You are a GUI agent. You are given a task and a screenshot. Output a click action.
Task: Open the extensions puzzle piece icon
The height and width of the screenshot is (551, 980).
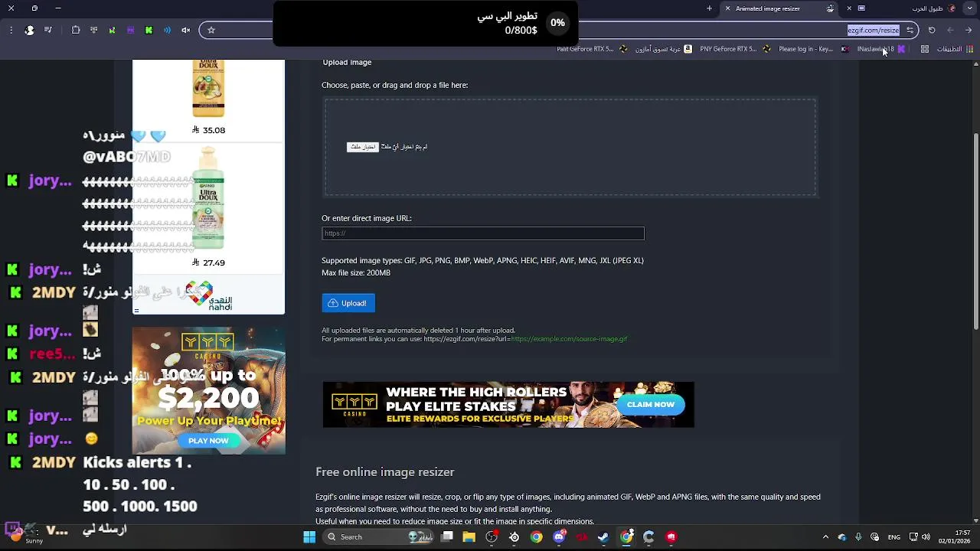click(x=76, y=30)
